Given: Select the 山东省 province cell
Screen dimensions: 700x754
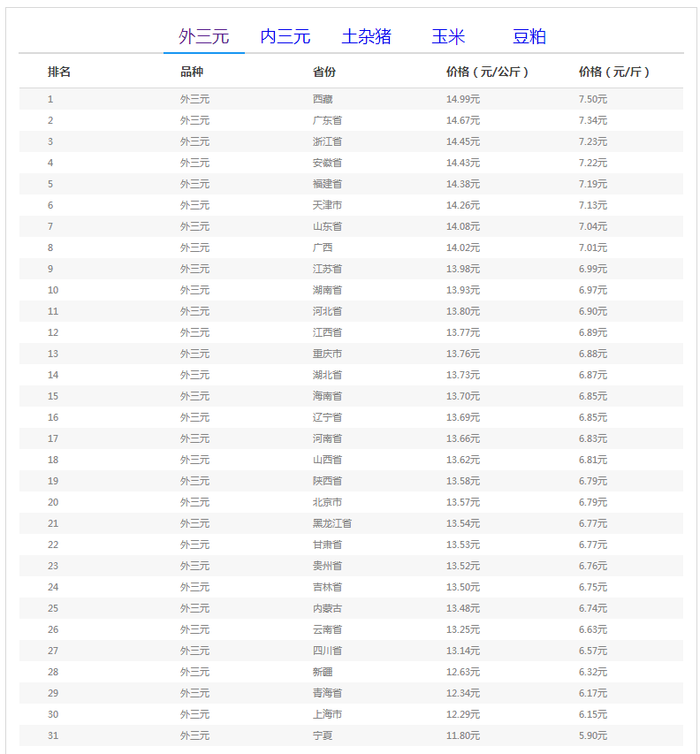Looking at the screenshot, I should (327, 226).
